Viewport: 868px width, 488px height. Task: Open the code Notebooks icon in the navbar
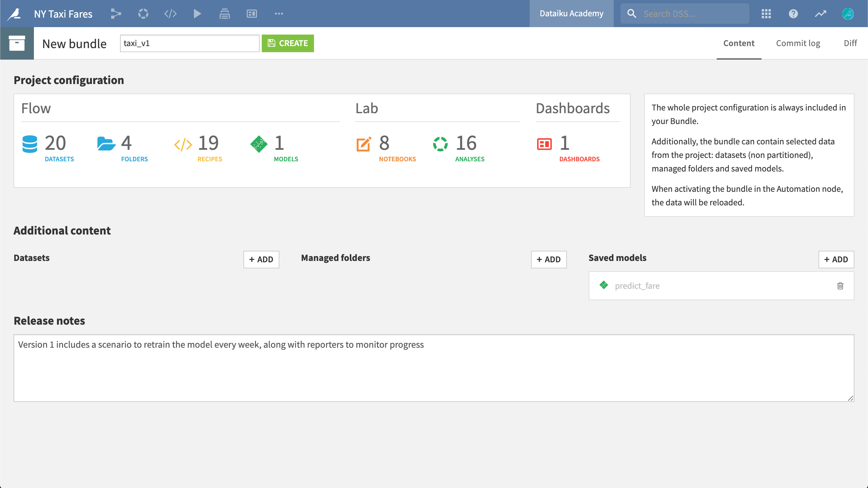[170, 14]
